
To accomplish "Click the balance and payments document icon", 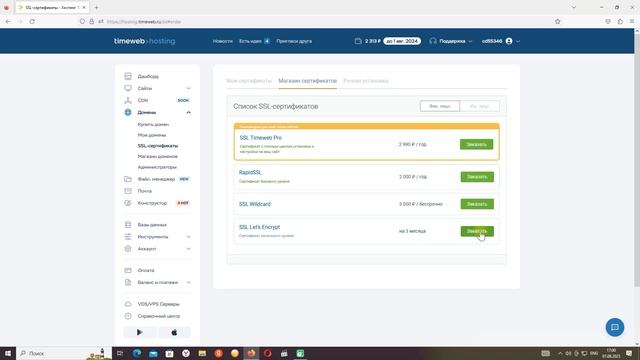I will [x=128, y=282].
